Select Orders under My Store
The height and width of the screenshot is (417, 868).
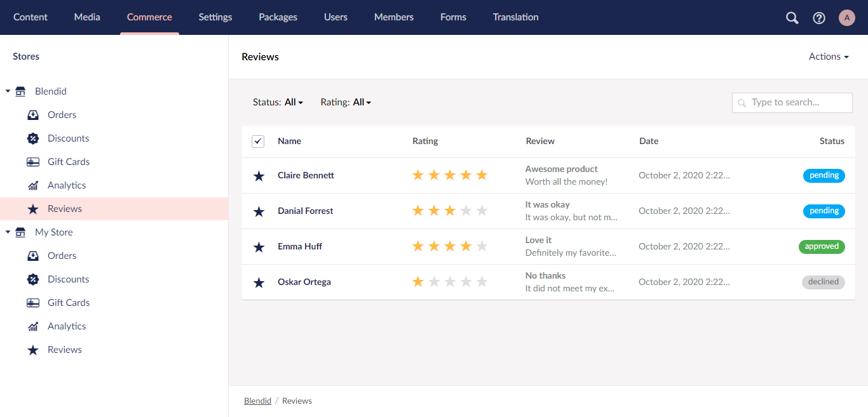pyautogui.click(x=60, y=255)
